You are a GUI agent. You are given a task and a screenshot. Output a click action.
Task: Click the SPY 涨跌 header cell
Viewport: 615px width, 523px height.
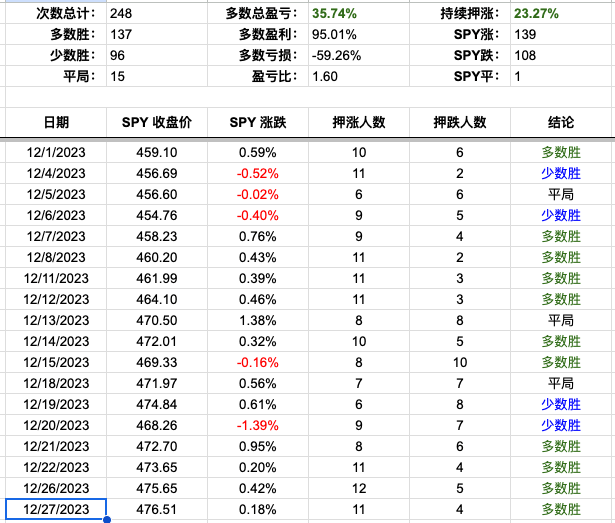pos(258,122)
